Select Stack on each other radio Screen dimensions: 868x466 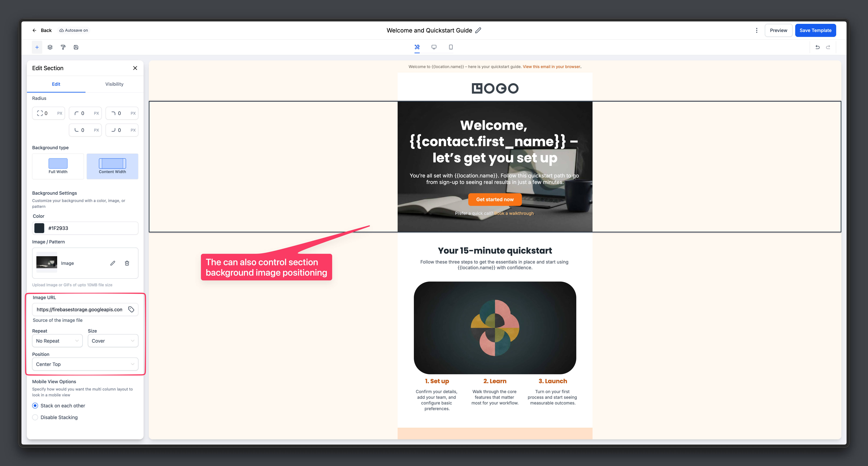click(x=35, y=406)
